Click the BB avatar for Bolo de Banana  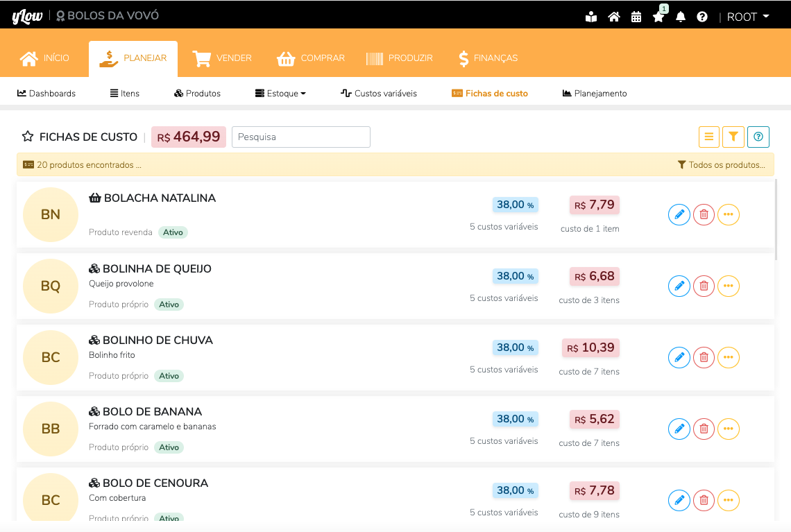click(x=51, y=429)
